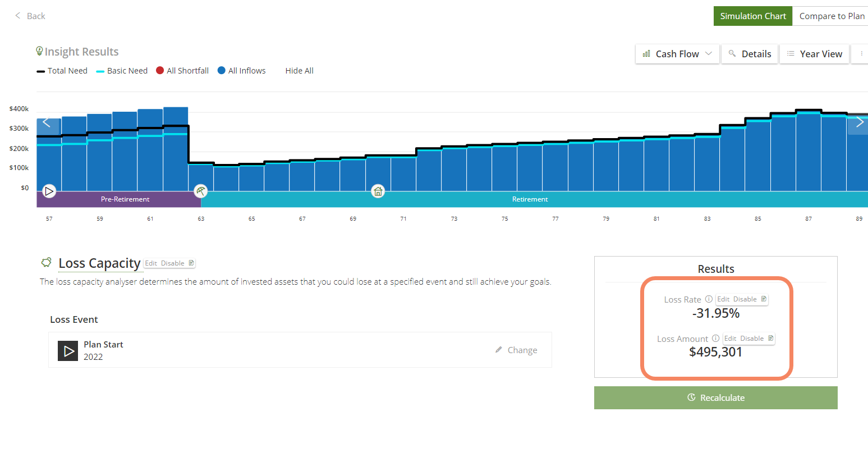The height and width of the screenshot is (457, 868).
Task: Click the Back chevron arrow
Action: [x=17, y=16]
